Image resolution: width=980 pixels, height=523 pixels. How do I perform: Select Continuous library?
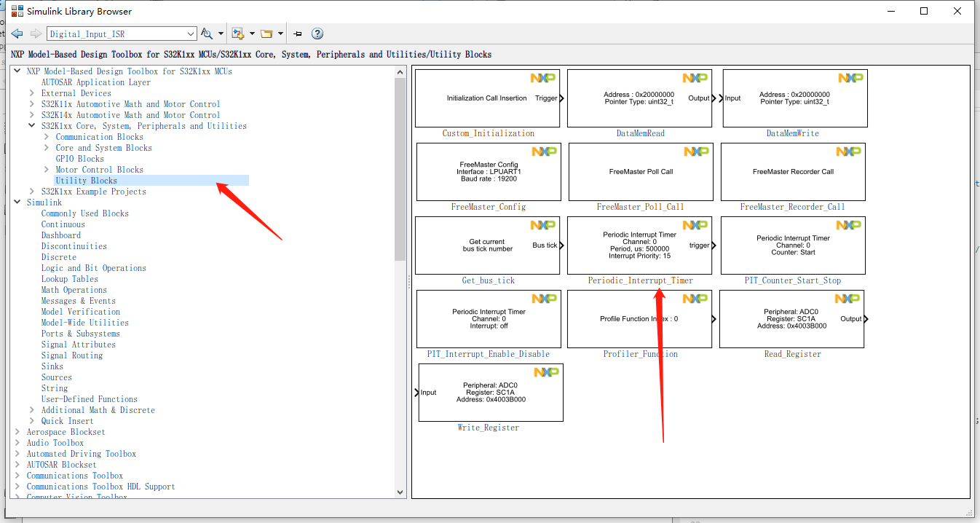[x=63, y=224]
